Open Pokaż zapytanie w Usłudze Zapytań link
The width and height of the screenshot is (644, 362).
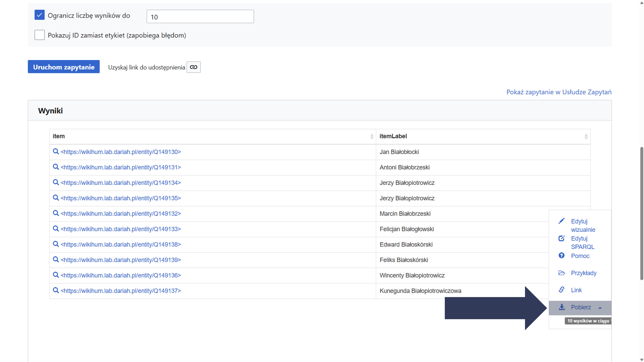[559, 92]
